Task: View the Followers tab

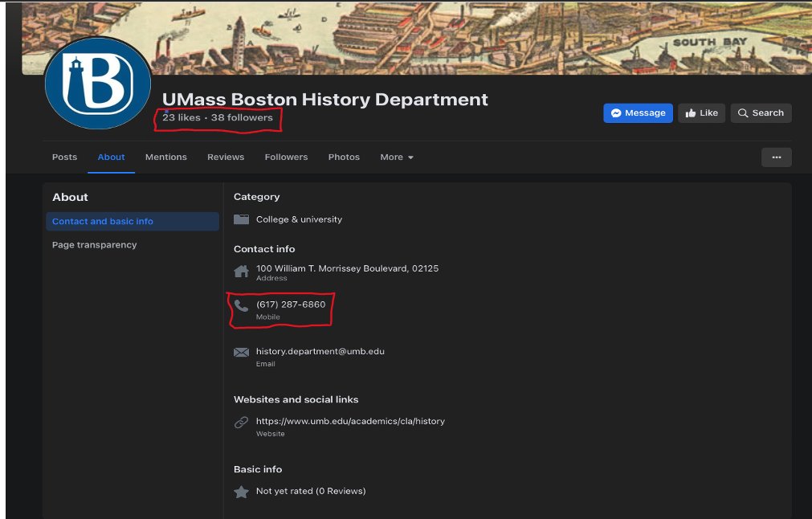Action: pyautogui.click(x=286, y=157)
